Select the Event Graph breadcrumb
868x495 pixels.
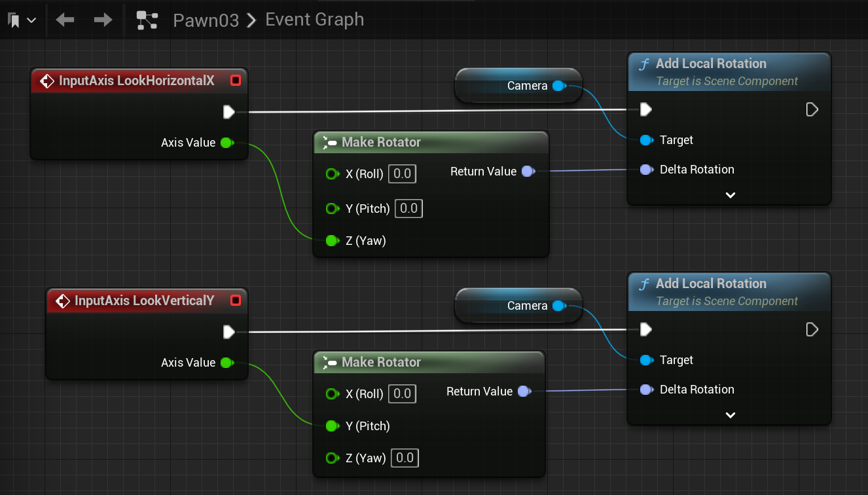tap(314, 20)
